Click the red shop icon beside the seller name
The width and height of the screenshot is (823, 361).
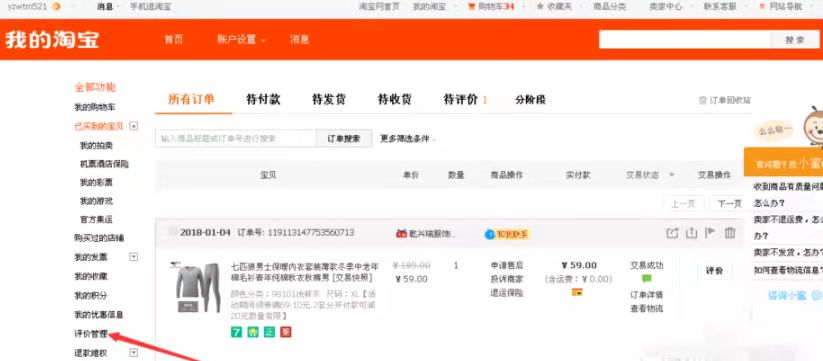point(402,233)
